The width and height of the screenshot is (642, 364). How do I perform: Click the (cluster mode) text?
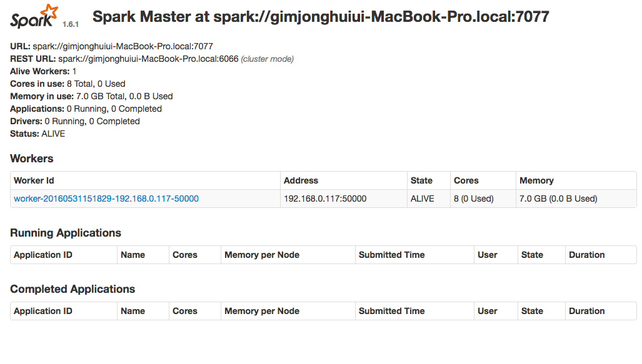coord(268,59)
